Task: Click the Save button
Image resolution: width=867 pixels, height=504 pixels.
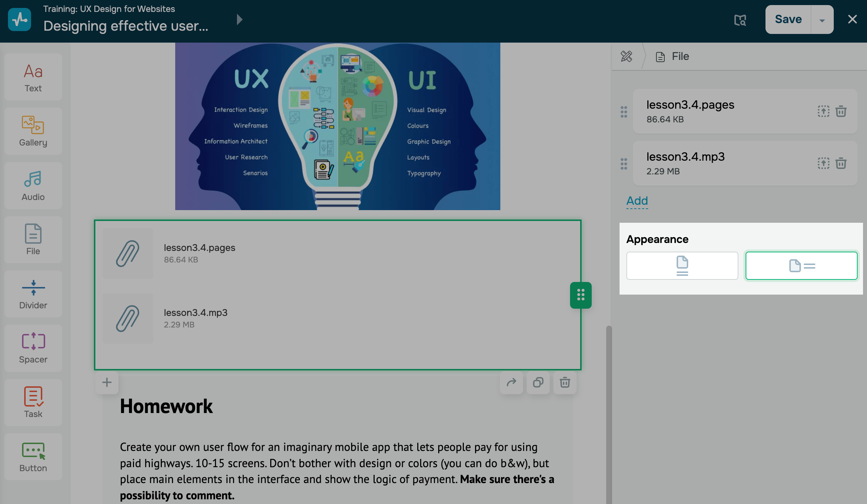Action: [x=788, y=19]
